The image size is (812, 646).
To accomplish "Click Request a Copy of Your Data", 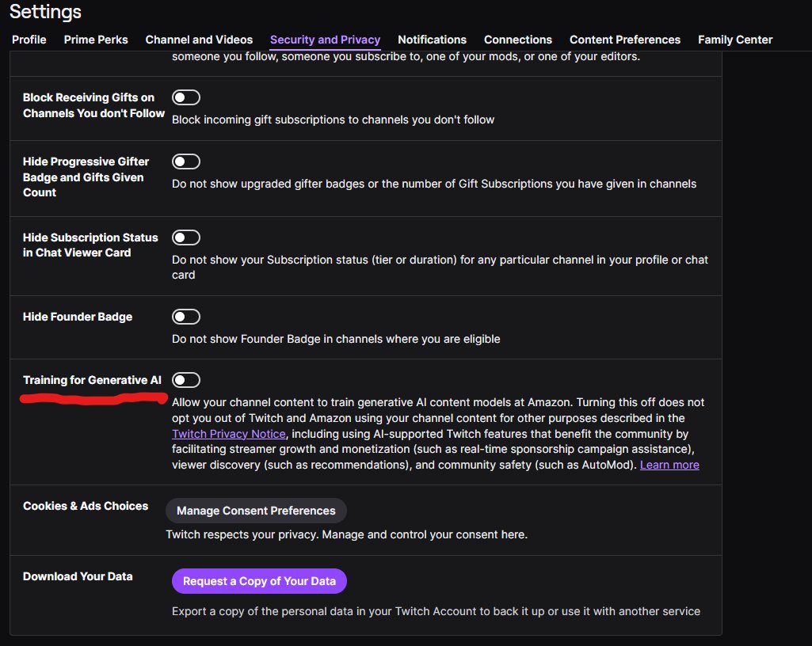I will (260, 581).
